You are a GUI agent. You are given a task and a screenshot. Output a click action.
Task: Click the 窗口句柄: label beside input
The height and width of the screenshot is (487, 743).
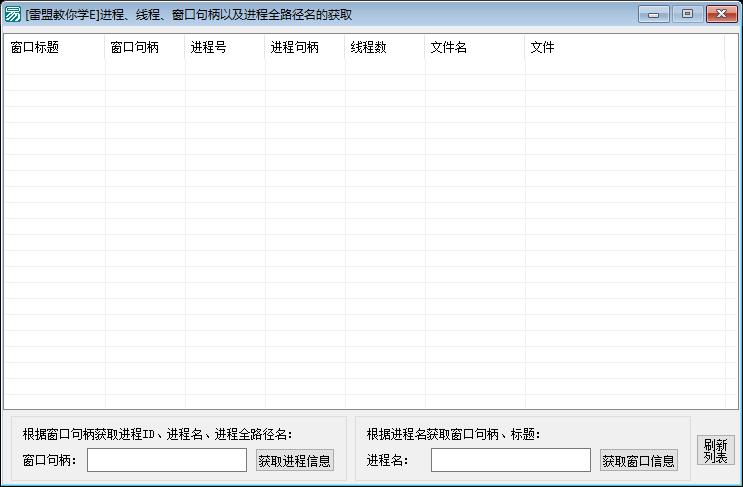(x=50, y=460)
